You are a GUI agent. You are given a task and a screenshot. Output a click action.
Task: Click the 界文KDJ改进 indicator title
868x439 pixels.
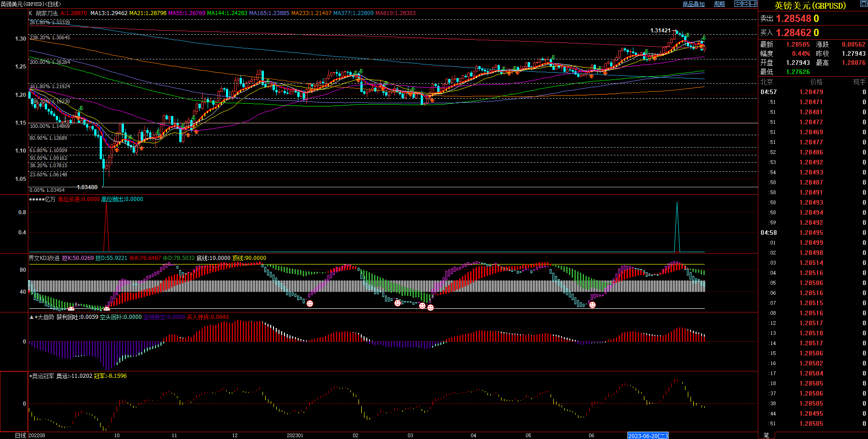click(x=44, y=258)
